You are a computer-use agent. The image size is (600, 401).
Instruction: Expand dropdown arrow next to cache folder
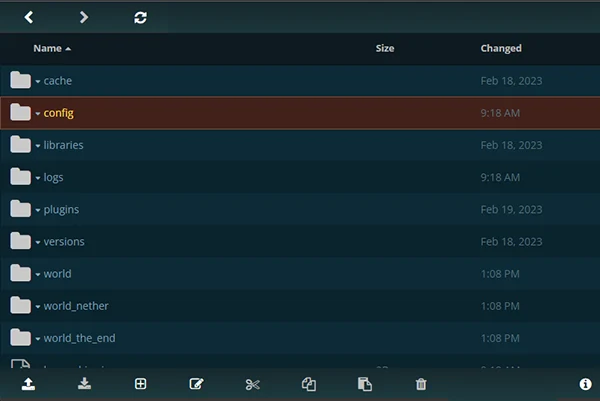click(x=38, y=81)
